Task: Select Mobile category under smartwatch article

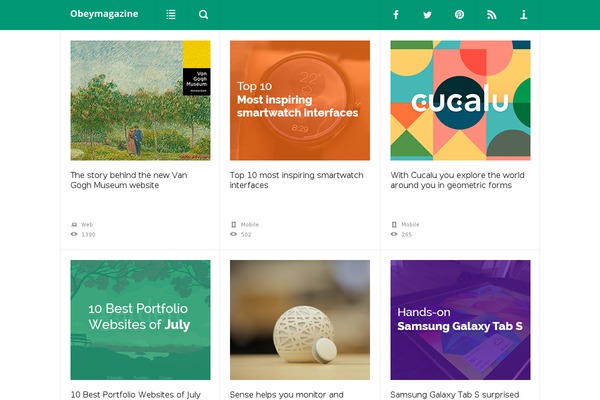Action: point(249,225)
